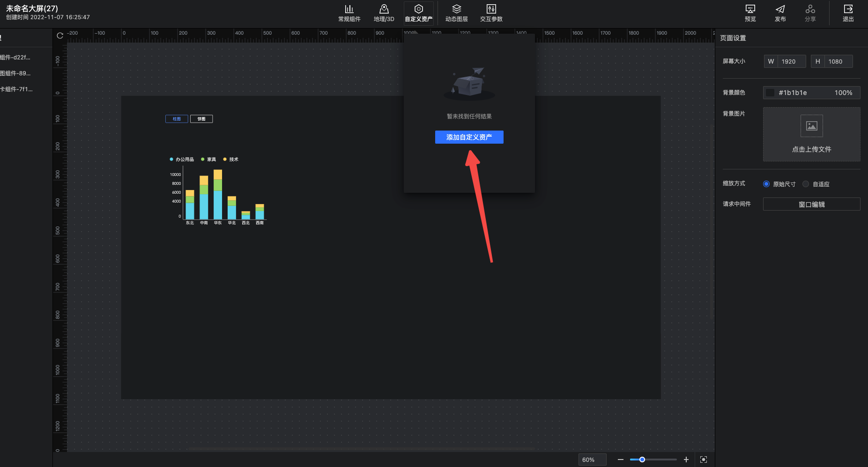Click the zoom slider handle
This screenshot has height=467, width=868.
point(642,460)
